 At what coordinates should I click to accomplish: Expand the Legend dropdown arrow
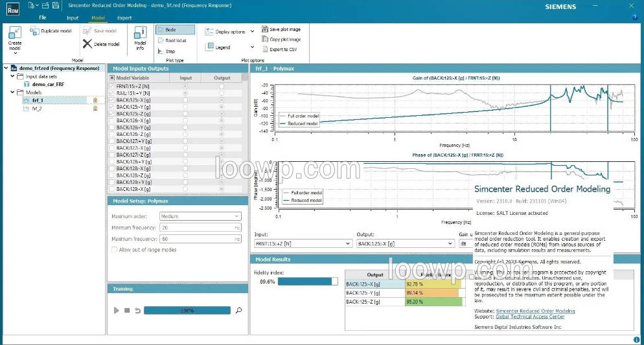pos(252,47)
